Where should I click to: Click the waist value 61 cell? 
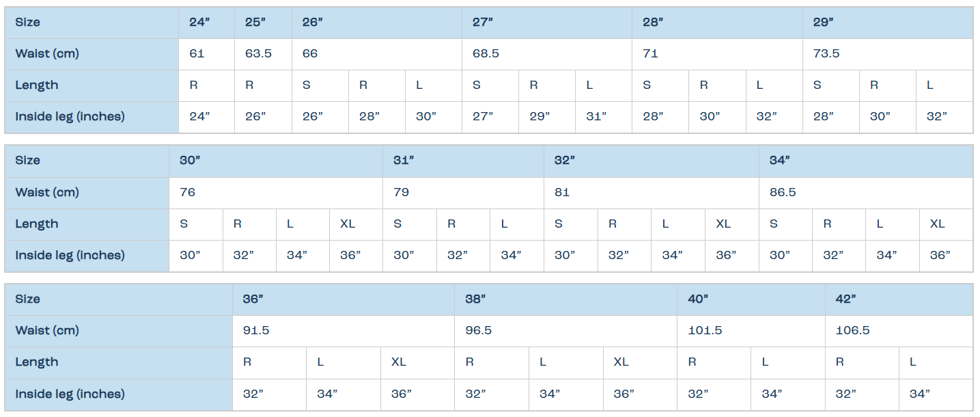click(x=197, y=53)
